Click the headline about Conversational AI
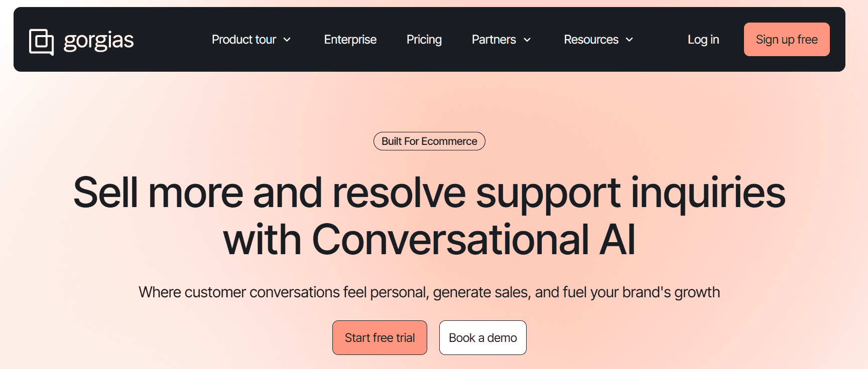Screen dimensions: 868x369 430,216
